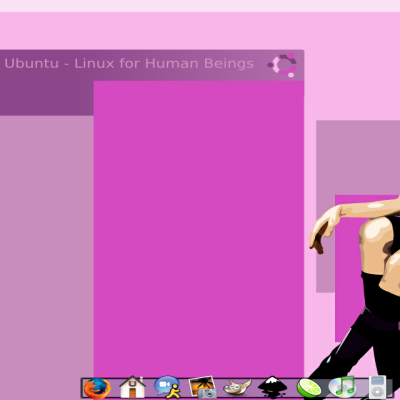This screenshot has width=400, height=400.
Task: Click the 'Ubuntu - Linux for Human Beings' title
Action: 129,63
